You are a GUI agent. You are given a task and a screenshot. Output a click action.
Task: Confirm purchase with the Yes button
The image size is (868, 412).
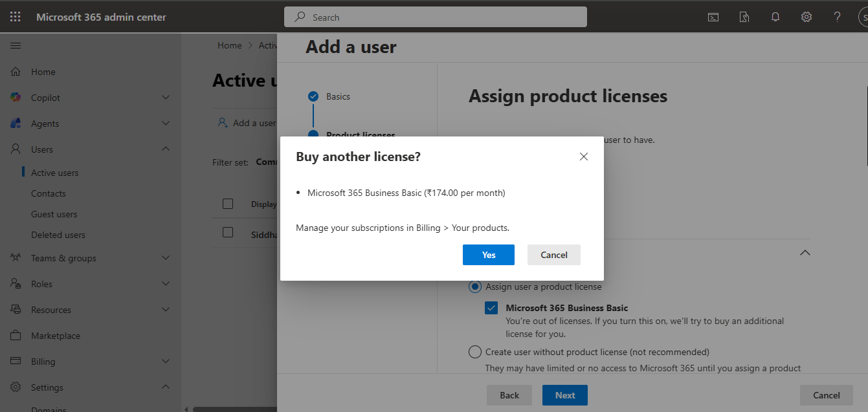pos(489,255)
